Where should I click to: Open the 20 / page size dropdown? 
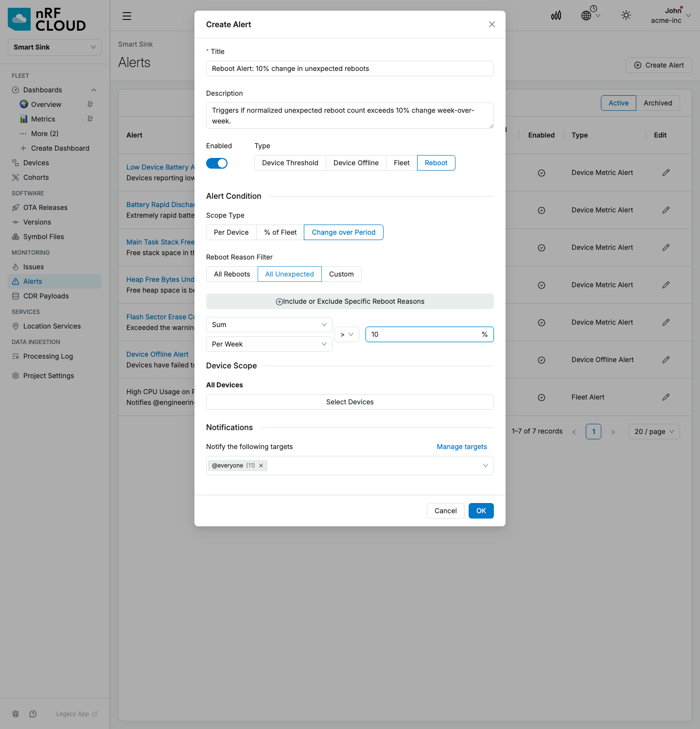point(654,432)
